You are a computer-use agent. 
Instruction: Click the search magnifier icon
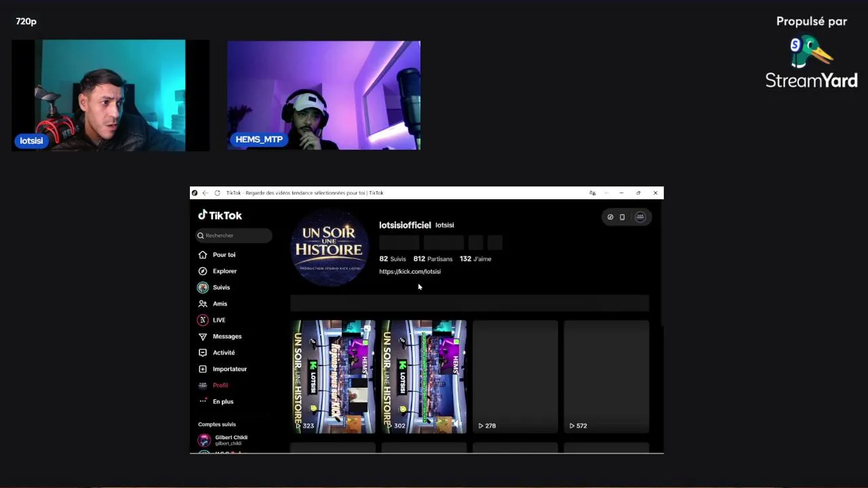point(201,235)
